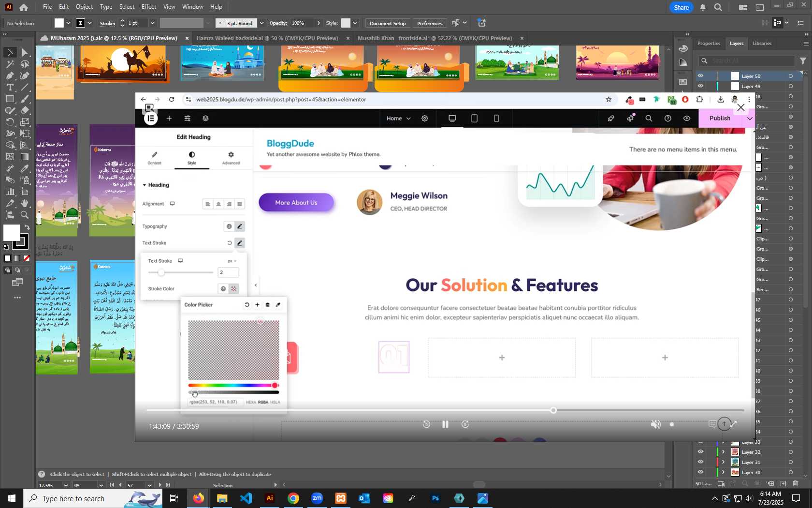
Task: Select the Direct Selection tool
Action: click(25, 52)
